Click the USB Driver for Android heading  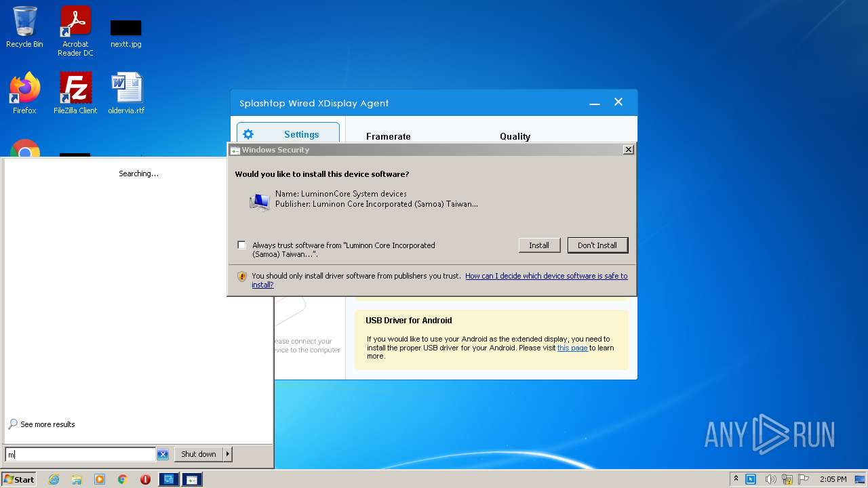[x=409, y=321]
